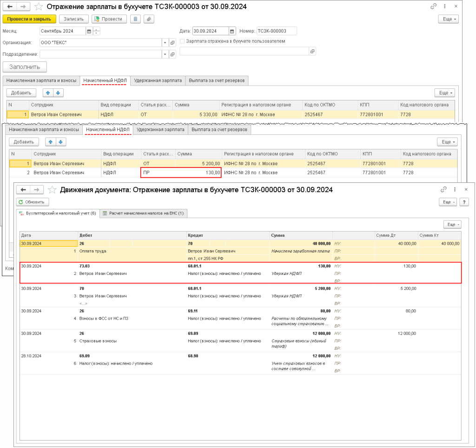Click the Номер input field
476x448 pixels.
pyautogui.click(x=276, y=31)
